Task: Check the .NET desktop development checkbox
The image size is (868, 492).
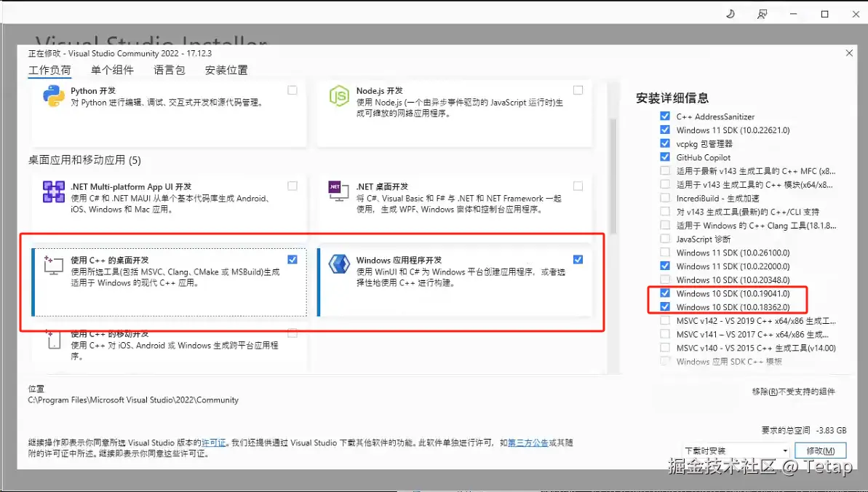Action: (578, 186)
